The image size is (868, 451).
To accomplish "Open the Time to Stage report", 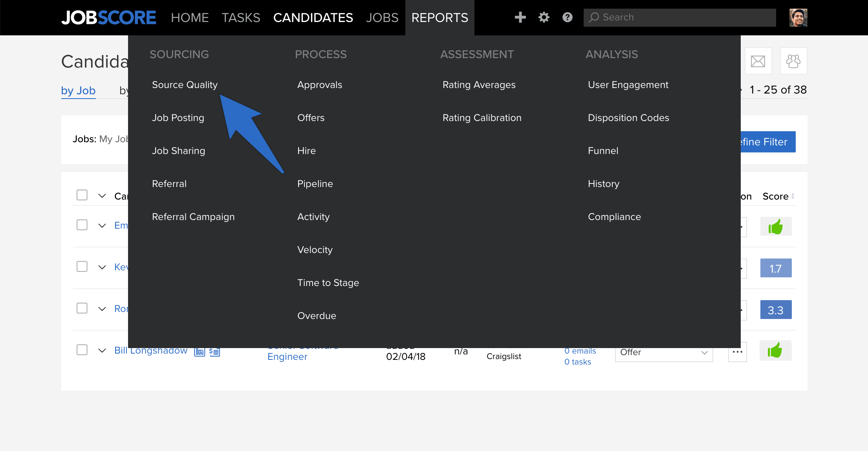I will click(x=328, y=283).
